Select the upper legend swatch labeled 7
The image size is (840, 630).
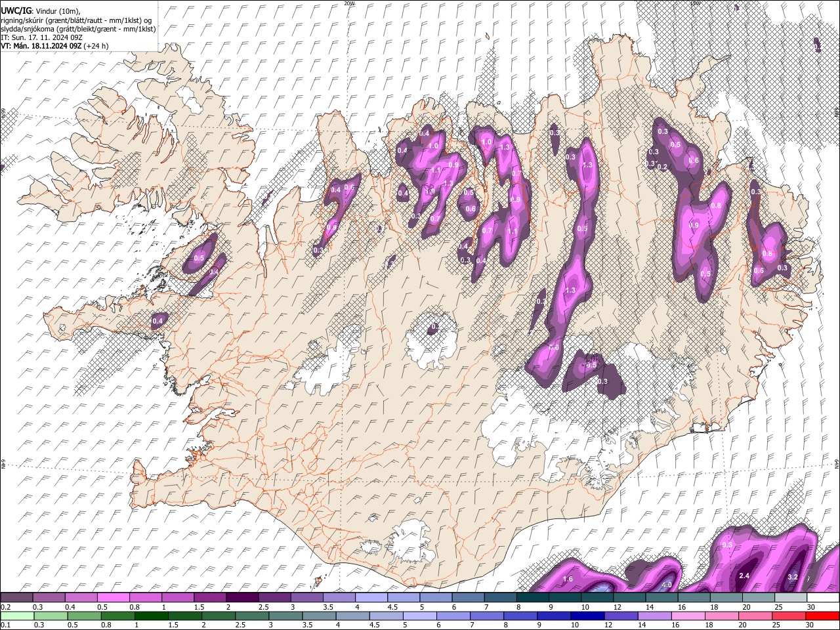(x=500, y=597)
